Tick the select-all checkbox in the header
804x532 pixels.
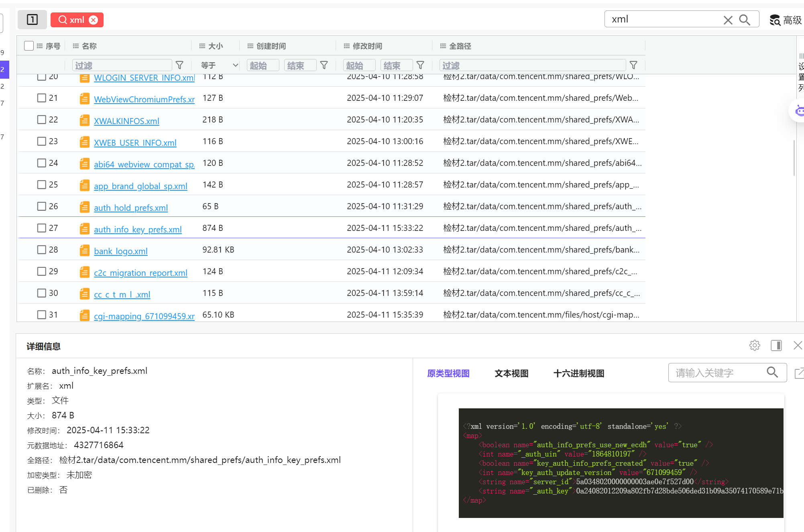(29, 46)
